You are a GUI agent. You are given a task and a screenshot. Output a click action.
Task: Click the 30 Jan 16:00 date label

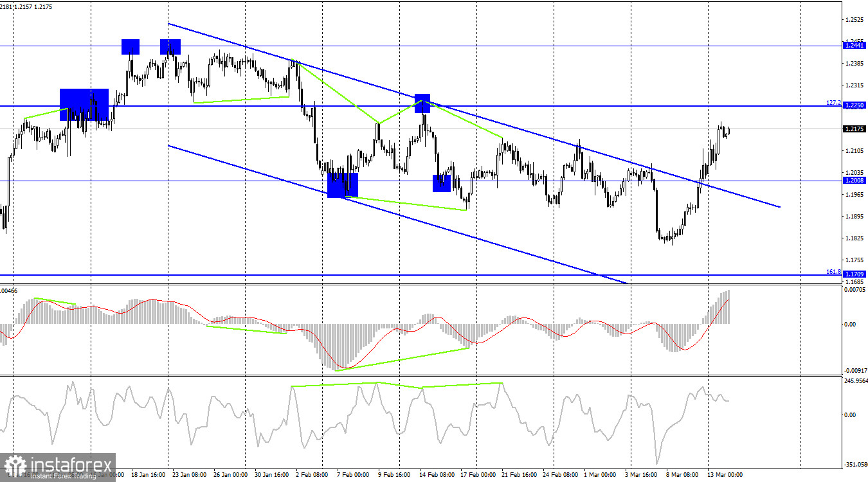pos(272,475)
